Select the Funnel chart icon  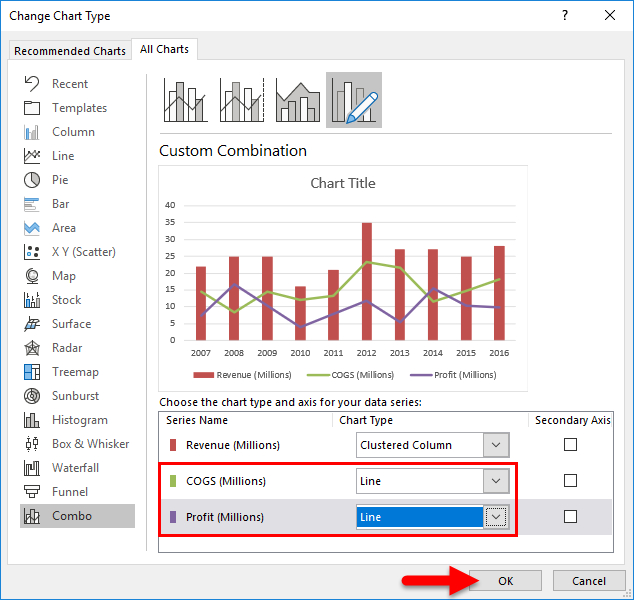click(x=32, y=492)
